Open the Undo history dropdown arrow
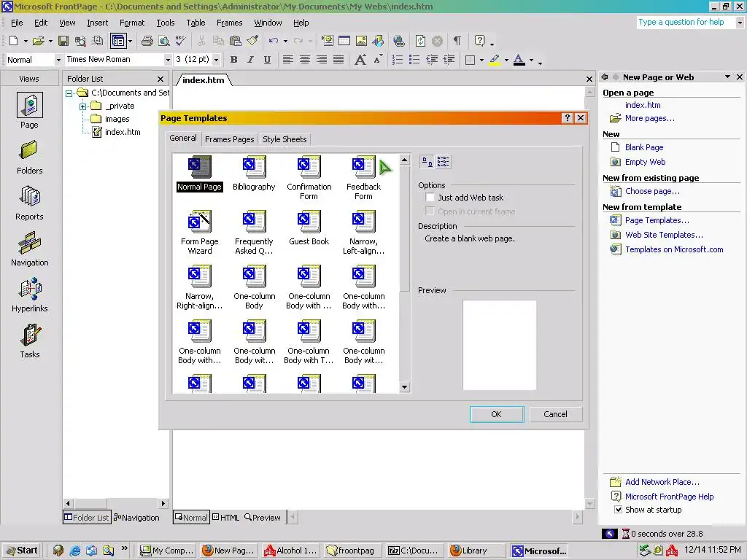This screenshot has height=560, width=747. point(285,41)
